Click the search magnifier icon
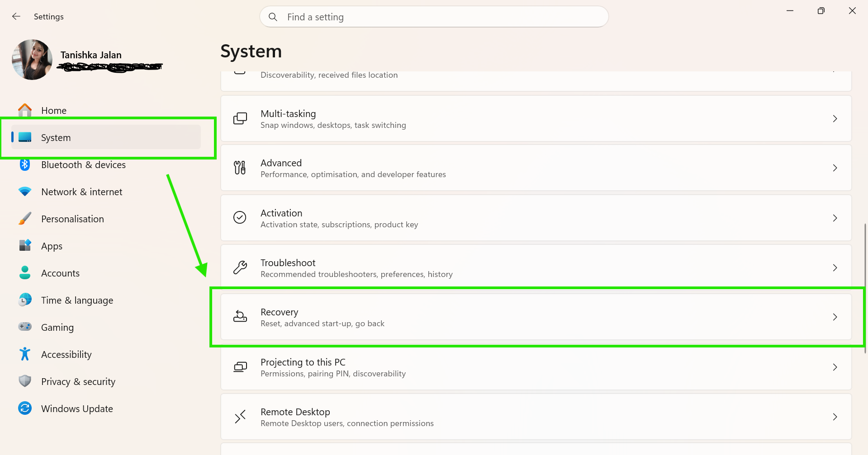 pyautogui.click(x=273, y=17)
